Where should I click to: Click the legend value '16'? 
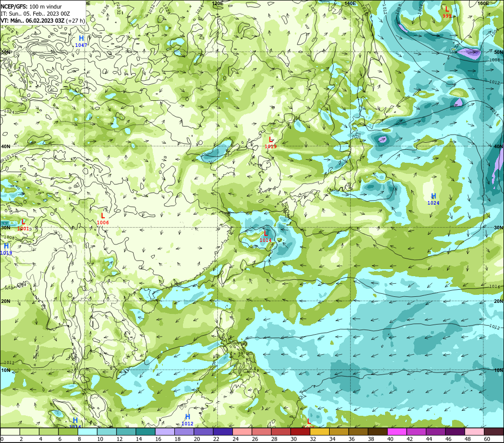coord(158,439)
